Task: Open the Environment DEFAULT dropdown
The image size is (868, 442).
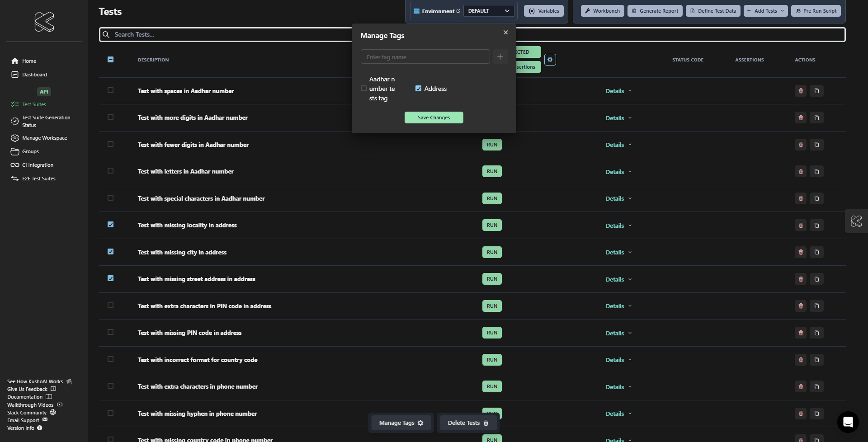Action: [x=488, y=11]
